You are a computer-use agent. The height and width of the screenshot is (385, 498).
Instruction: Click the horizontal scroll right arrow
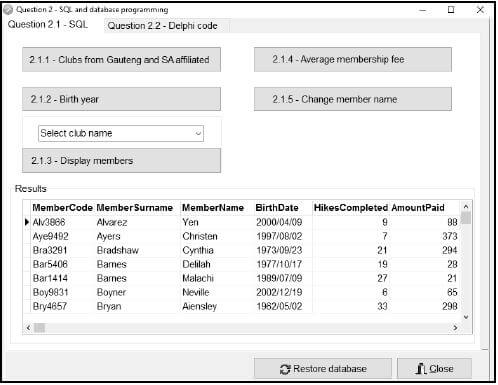click(x=455, y=328)
